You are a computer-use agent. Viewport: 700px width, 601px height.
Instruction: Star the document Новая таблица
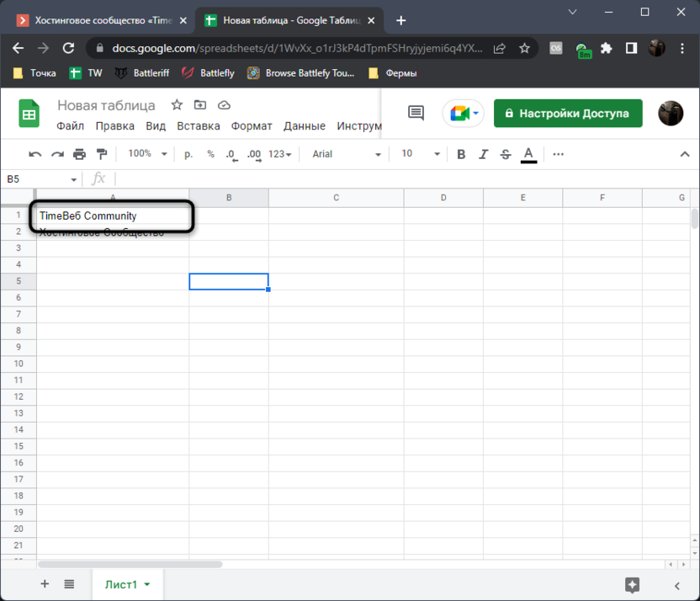177,105
